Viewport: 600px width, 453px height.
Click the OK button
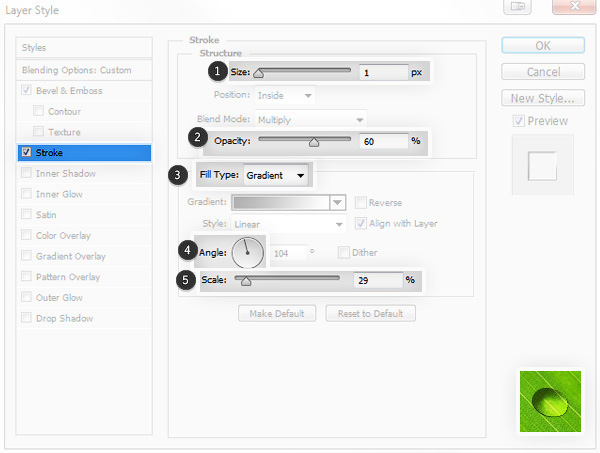click(543, 46)
